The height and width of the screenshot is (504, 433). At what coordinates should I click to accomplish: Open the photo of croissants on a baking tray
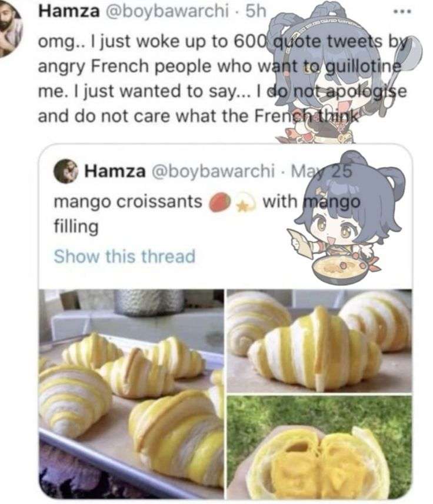(x=131, y=394)
